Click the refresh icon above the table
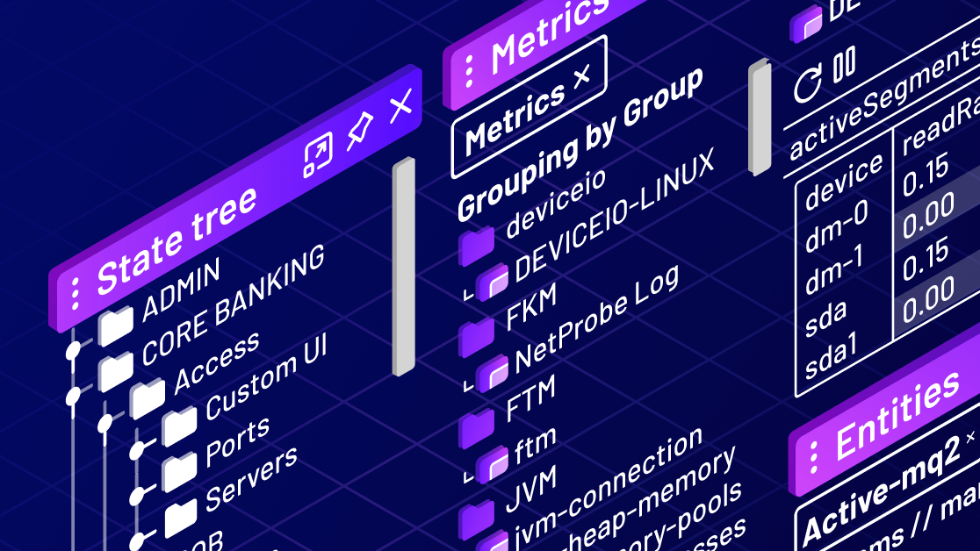 pos(806,85)
